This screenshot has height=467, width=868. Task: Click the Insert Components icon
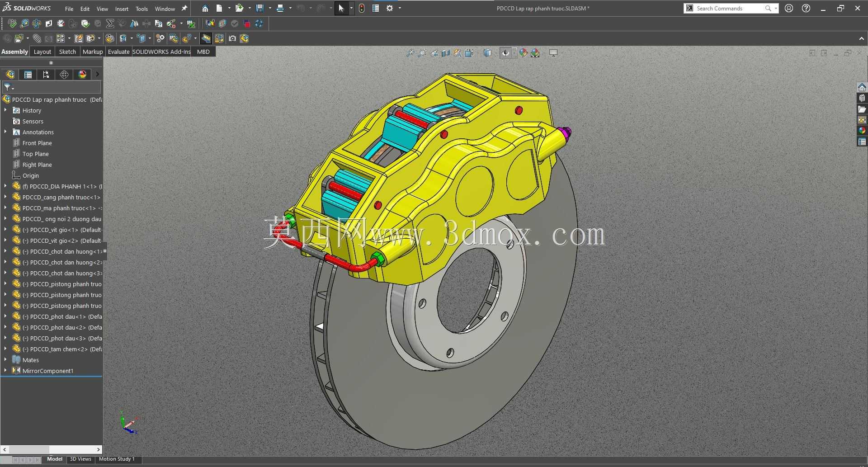pyautogui.click(x=19, y=38)
